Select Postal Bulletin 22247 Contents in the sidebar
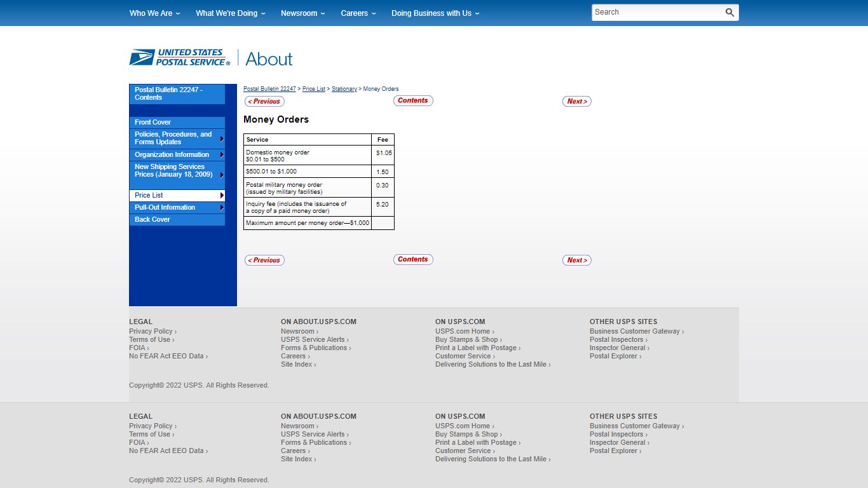The height and width of the screenshot is (488, 868). pos(177,94)
